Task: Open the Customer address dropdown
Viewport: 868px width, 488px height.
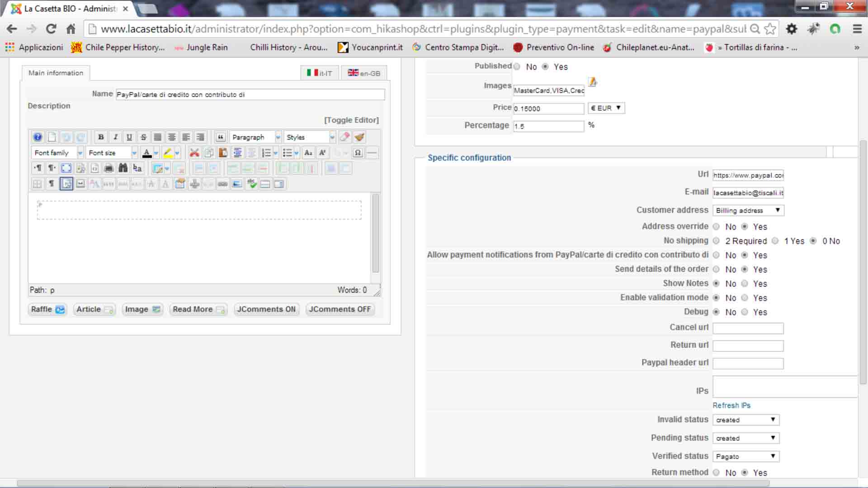Action: click(748, 210)
